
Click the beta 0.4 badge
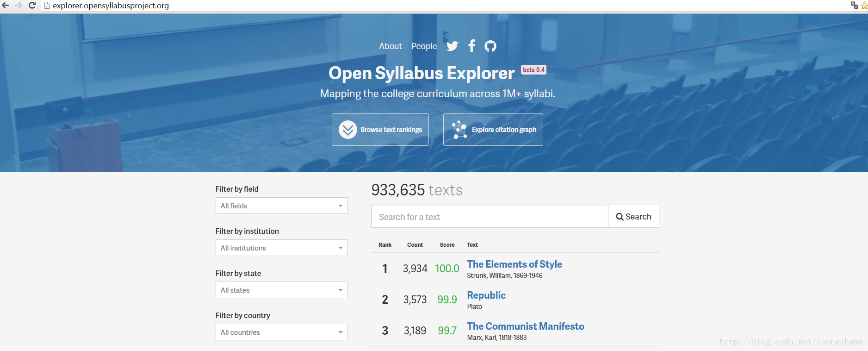coord(533,70)
